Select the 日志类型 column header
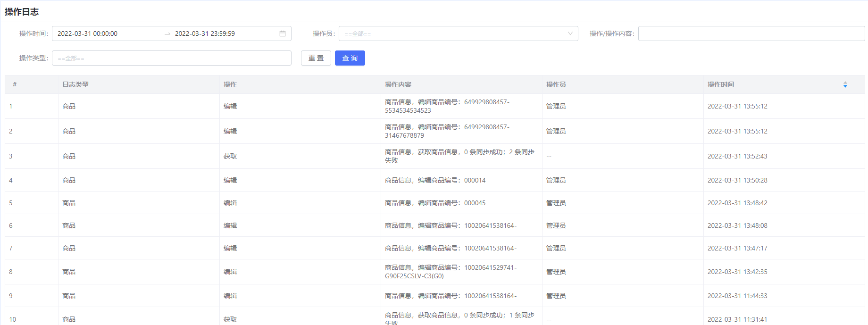 [x=75, y=84]
